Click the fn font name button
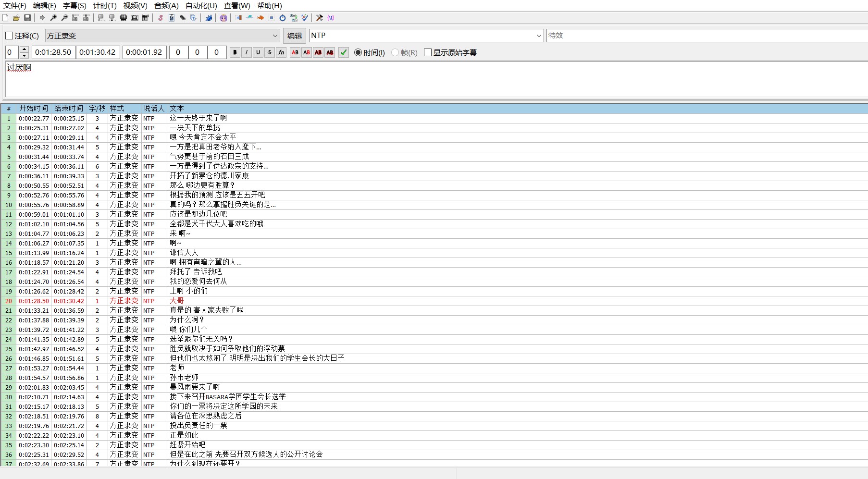This screenshot has width=868, height=479. tap(281, 52)
